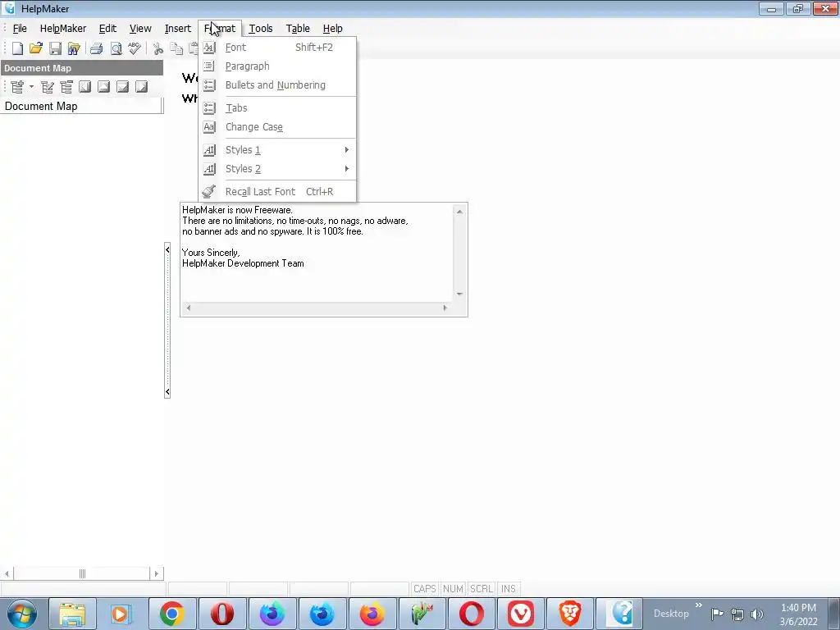Image resolution: width=840 pixels, height=630 pixels.
Task: Open Print Preview magnifier icon
Action: click(116, 48)
